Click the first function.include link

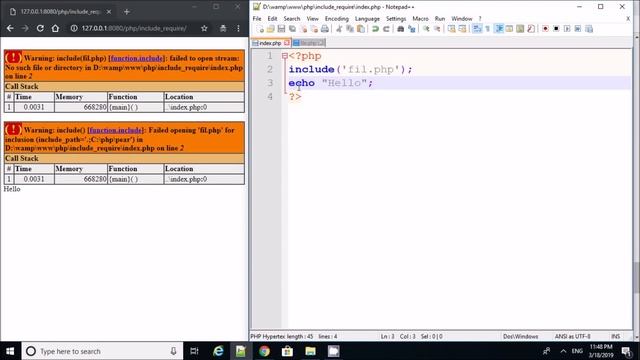coord(137,58)
